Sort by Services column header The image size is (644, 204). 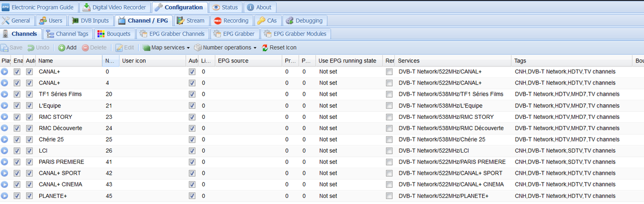(x=453, y=60)
